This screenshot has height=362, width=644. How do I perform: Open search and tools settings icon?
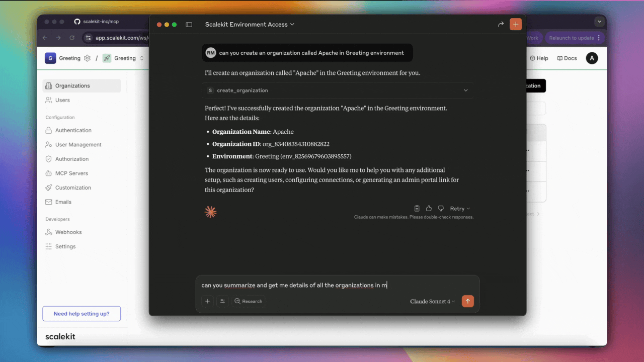(x=222, y=301)
